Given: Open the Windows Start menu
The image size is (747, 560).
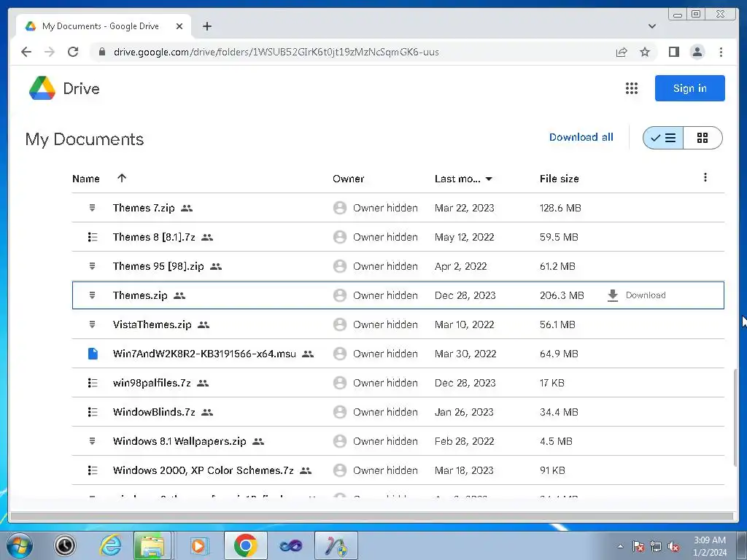Looking at the screenshot, I should tap(19, 545).
